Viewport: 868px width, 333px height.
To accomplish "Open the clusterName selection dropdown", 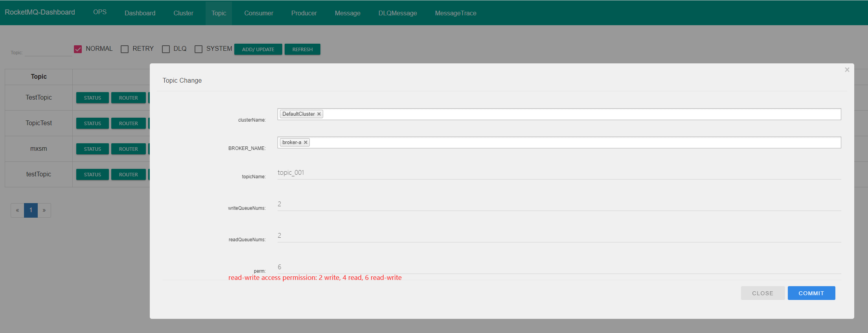I will click(x=582, y=114).
